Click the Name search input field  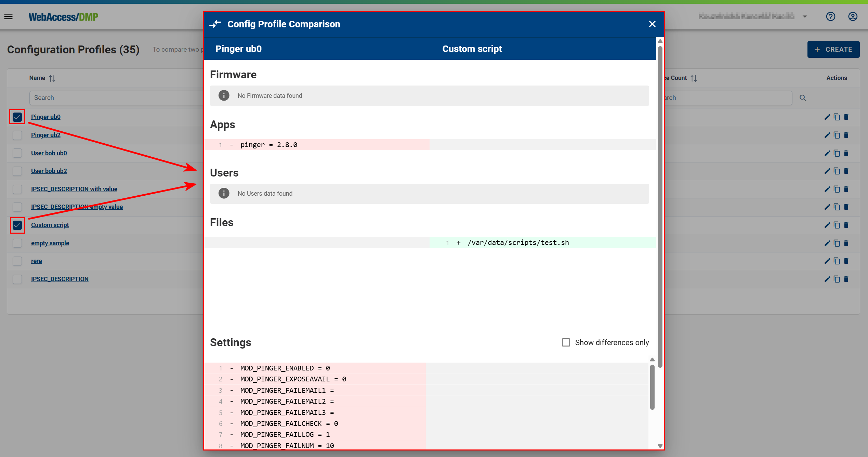pos(103,98)
